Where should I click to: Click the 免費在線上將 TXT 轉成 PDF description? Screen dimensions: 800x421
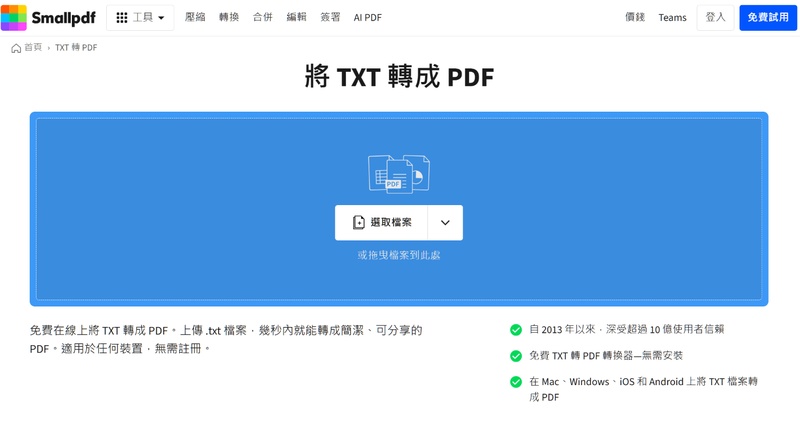click(226, 339)
